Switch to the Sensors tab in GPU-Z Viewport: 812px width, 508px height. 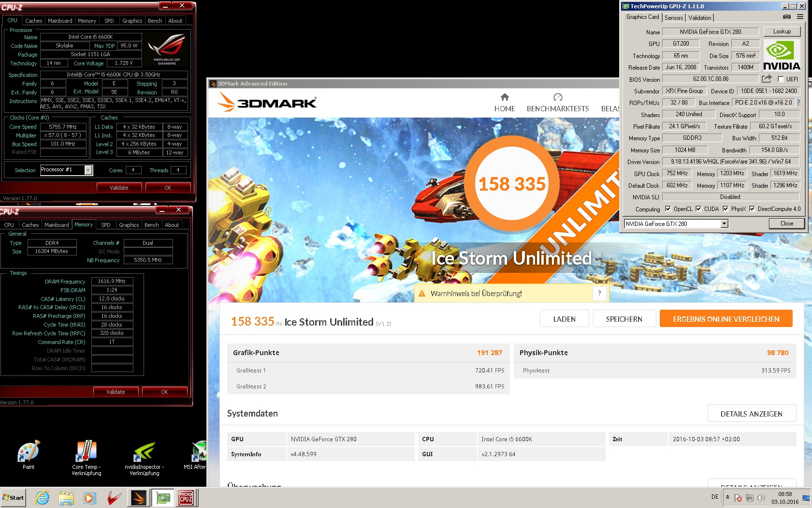674,18
